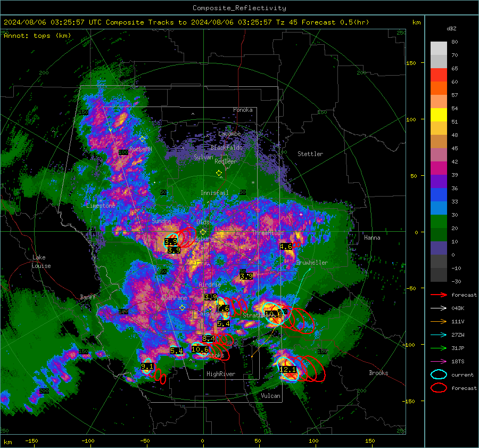Select the 8.4 km storm top label
Screen dimensions: 479x448
208,338
